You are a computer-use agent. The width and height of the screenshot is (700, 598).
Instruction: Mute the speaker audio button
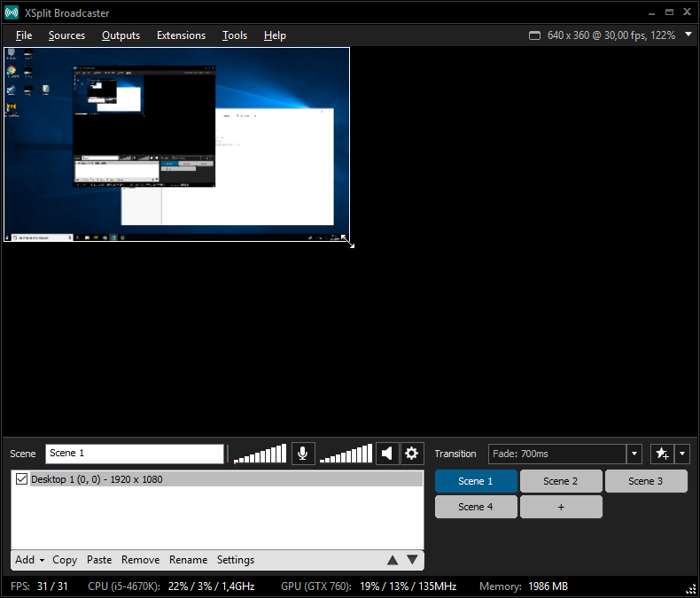pyautogui.click(x=387, y=454)
